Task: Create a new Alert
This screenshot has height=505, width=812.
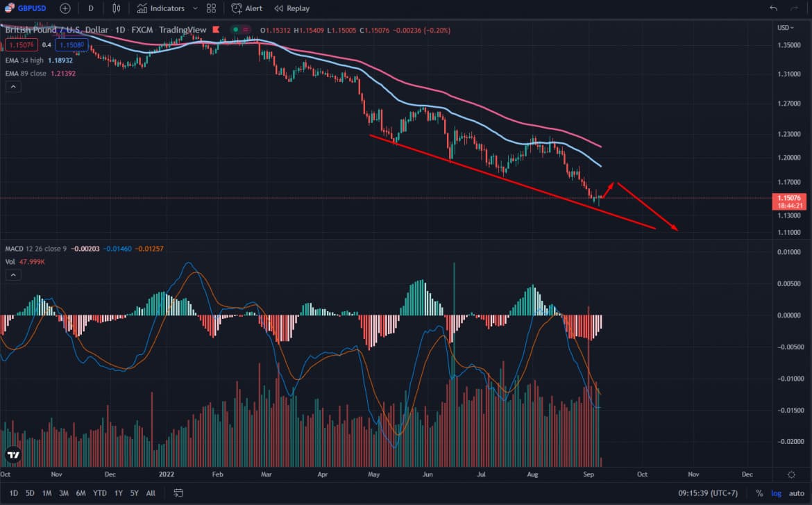Action: tap(246, 8)
